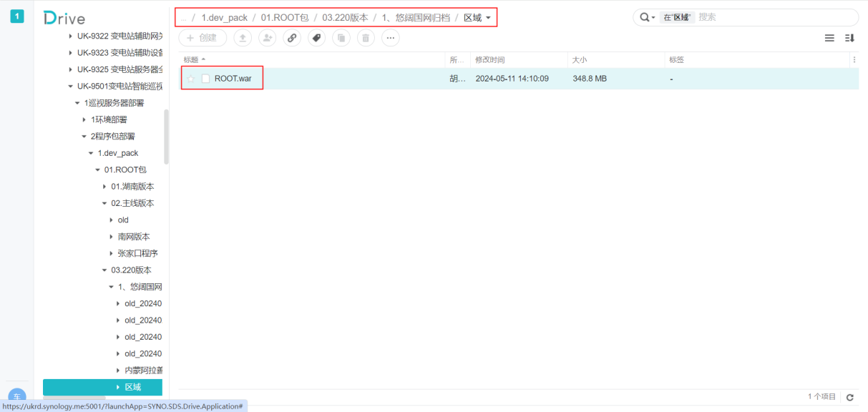The height and width of the screenshot is (412, 868).
Task: Switch to list view layout icon
Action: [829, 39]
